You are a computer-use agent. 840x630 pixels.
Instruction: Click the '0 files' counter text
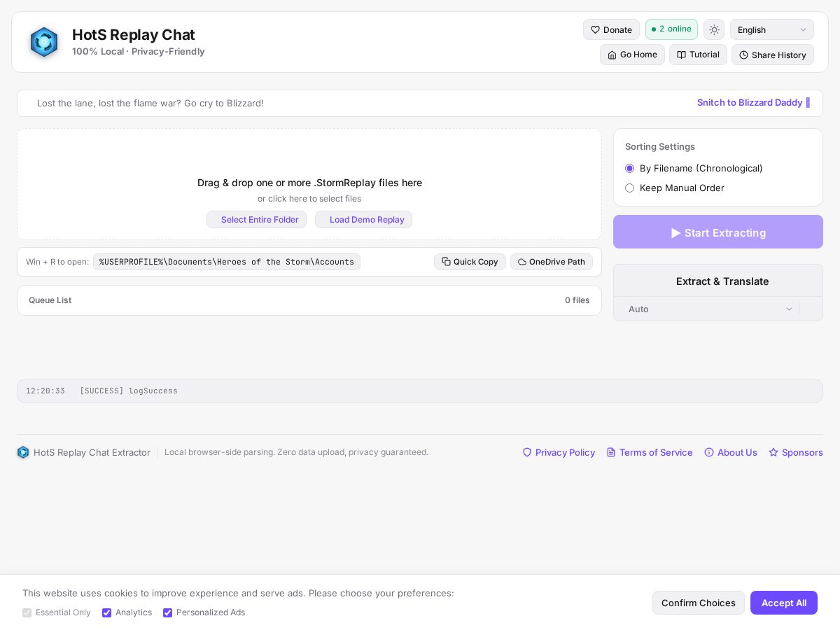[x=577, y=300]
